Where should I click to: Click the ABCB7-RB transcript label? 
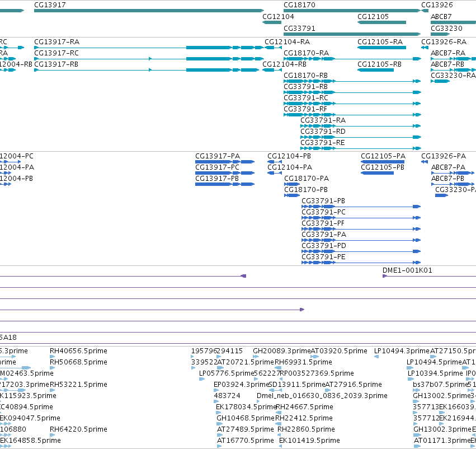click(x=447, y=64)
